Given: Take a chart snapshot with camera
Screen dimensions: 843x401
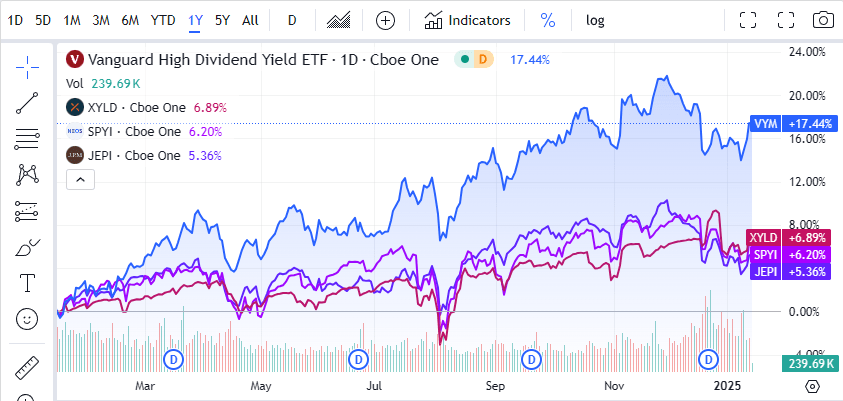Looking at the screenshot, I should tap(822, 20).
